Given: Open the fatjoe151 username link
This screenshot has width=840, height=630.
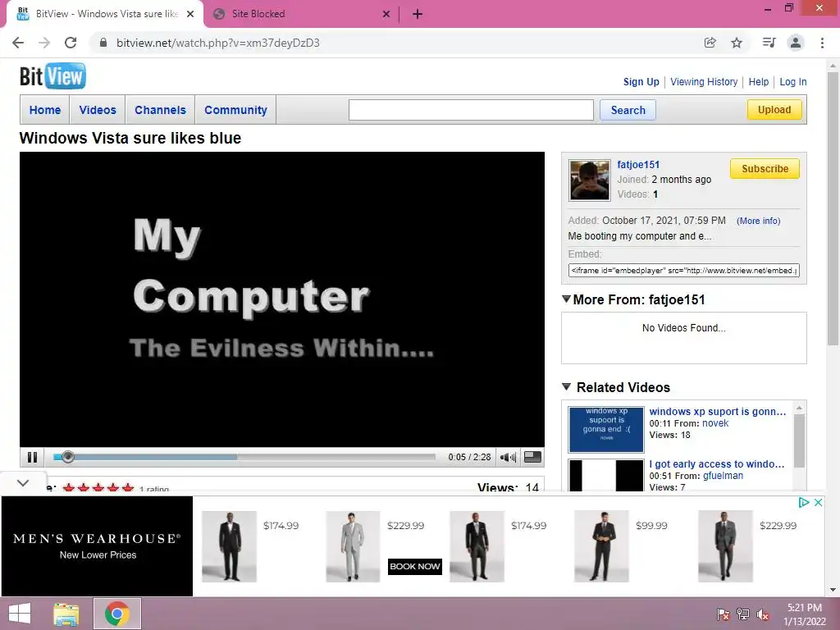Looking at the screenshot, I should 638,165.
